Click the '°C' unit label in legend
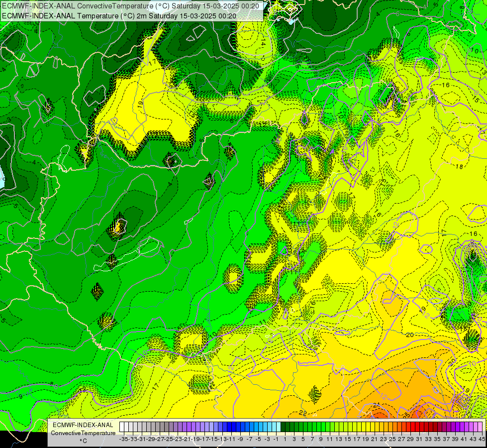The height and width of the screenshot is (448, 487). pos(83,441)
